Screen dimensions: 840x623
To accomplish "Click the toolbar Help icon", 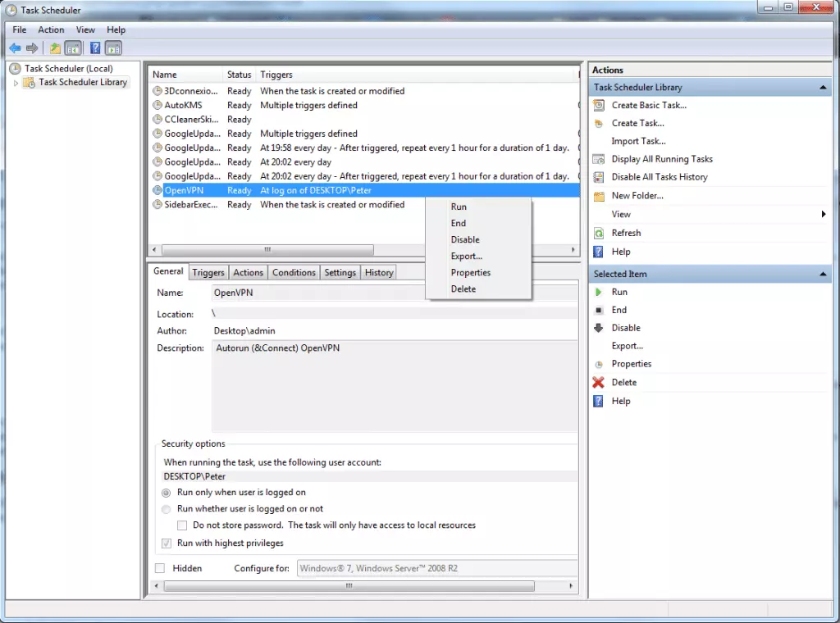I will coord(94,48).
